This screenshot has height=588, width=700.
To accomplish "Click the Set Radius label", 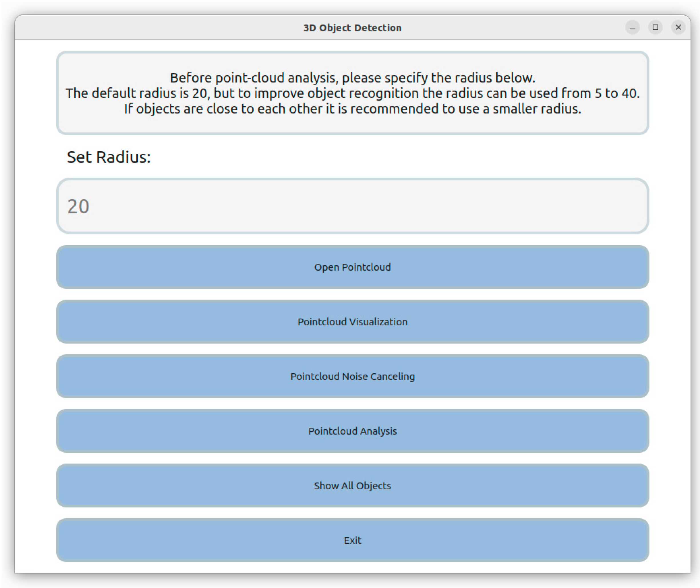I will point(109,157).
